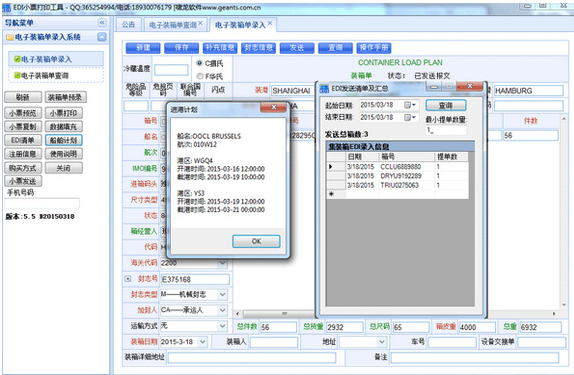Expand the 封志号 row with the plus icon
574x375 pixels.
(x=128, y=279)
